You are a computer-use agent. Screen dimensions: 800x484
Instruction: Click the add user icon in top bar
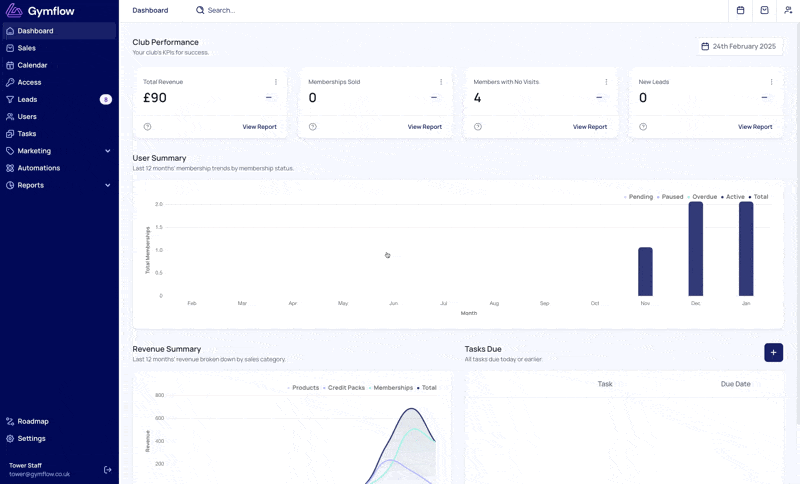788,10
